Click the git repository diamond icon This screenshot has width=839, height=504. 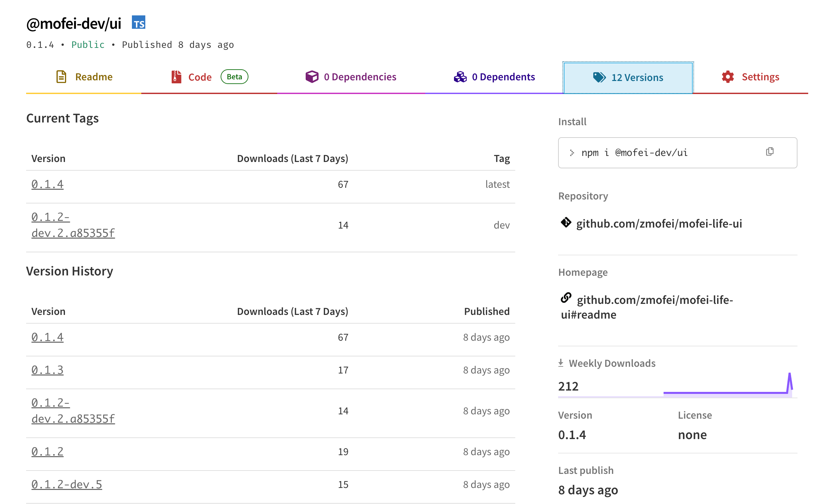(565, 223)
